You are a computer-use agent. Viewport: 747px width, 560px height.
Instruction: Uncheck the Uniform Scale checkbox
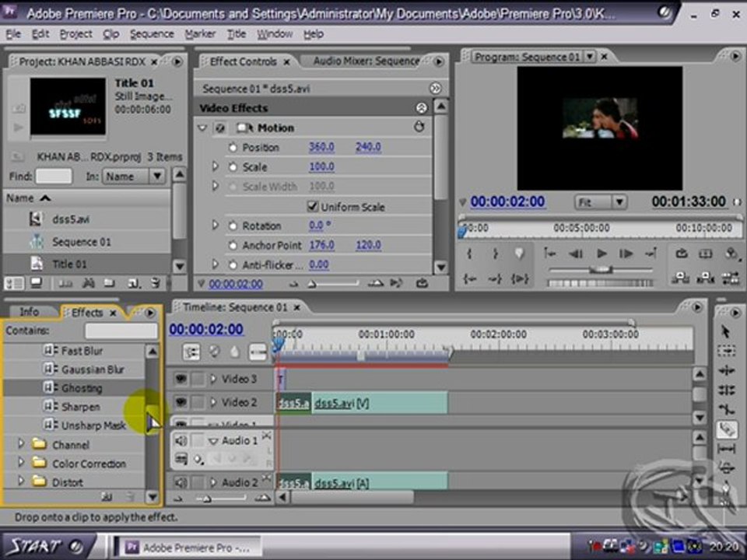pyautogui.click(x=312, y=207)
